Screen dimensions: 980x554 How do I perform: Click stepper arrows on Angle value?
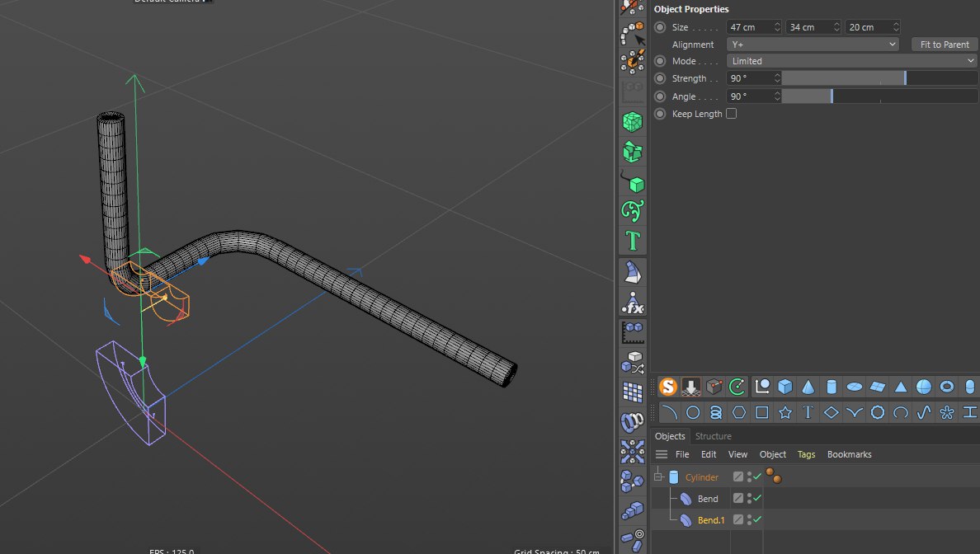(777, 96)
